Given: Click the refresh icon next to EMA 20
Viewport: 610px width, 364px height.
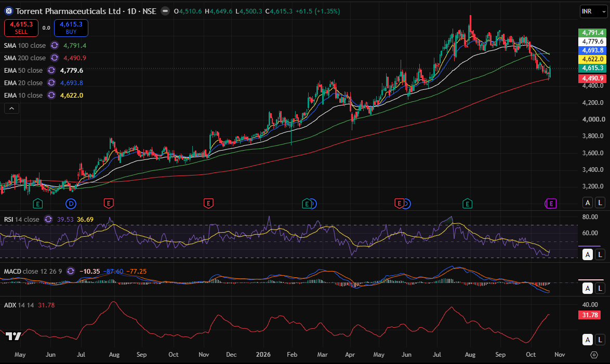Looking at the screenshot, I should coord(51,83).
